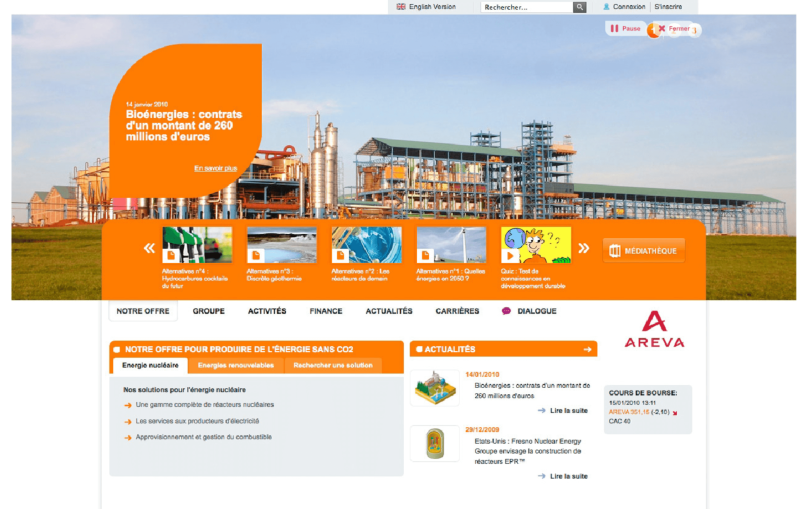806x509 pixels.
Task: Open the Connexion login link
Action: point(629,7)
